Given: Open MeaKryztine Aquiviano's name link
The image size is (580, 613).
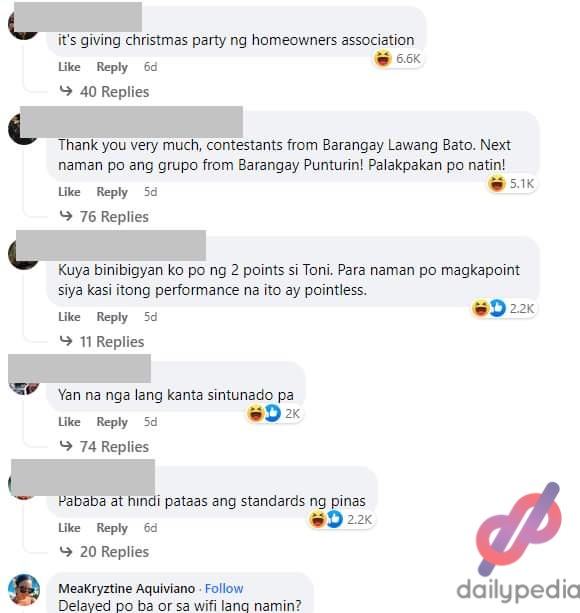Looking at the screenshot, I should pos(127,588).
